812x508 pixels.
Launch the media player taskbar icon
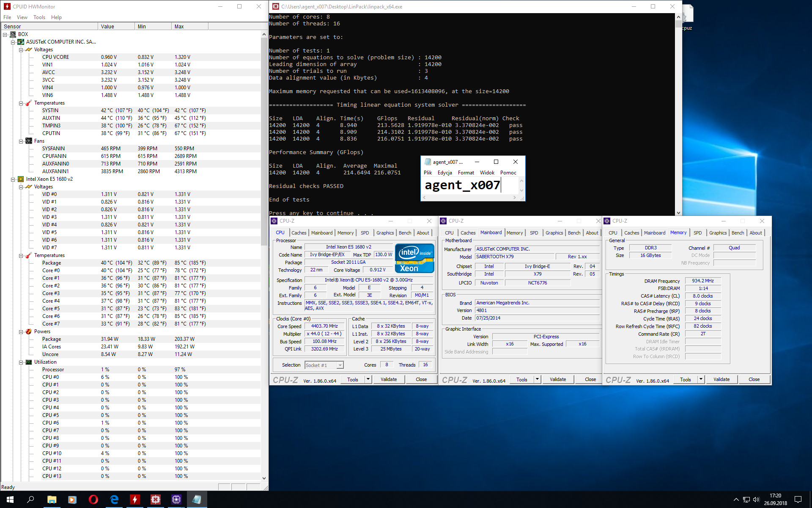tap(72, 500)
